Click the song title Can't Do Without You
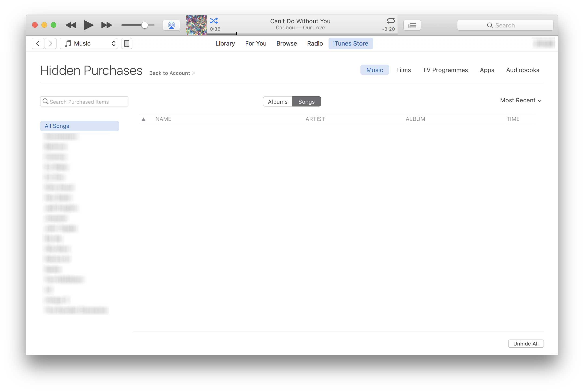584x392 pixels. tap(300, 21)
